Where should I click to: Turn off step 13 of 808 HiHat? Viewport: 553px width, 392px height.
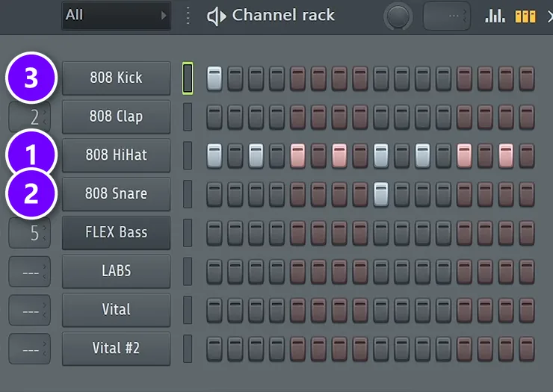[x=464, y=155]
